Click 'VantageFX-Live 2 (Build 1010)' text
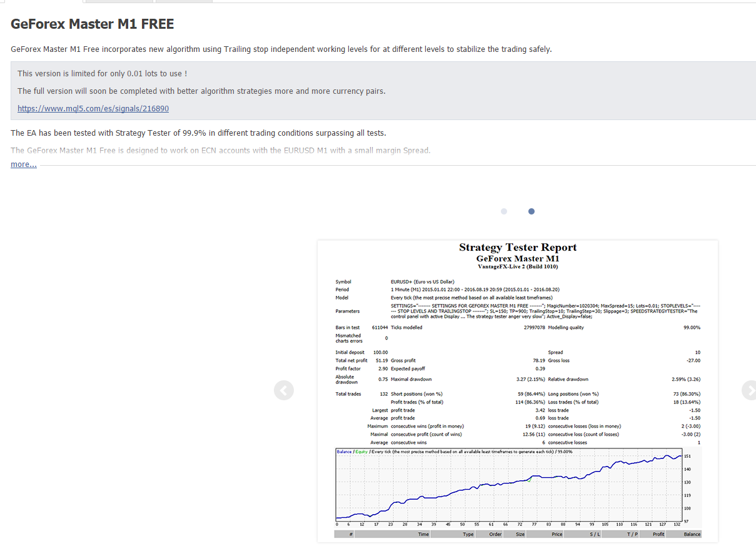The width and height of the screenshot is (756, 556). click(x=518, y=266)
